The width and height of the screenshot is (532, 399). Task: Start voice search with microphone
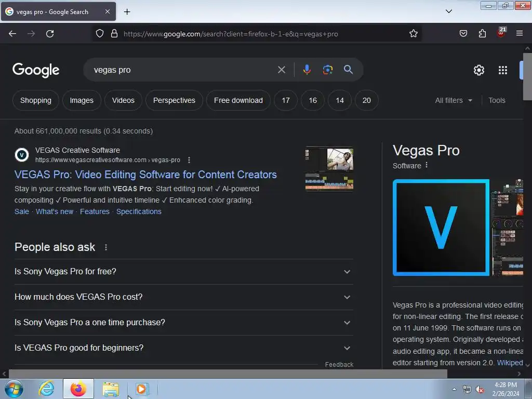(307, 70)
